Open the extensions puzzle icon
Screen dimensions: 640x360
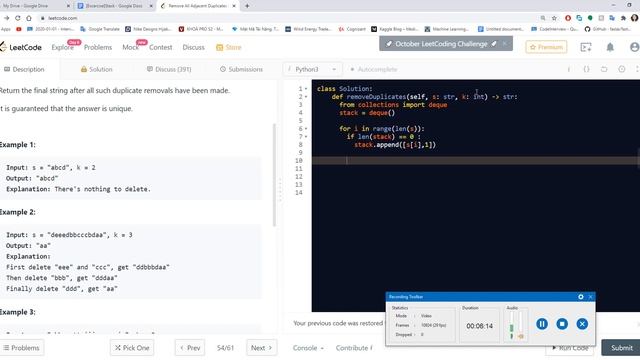(623, 18)
